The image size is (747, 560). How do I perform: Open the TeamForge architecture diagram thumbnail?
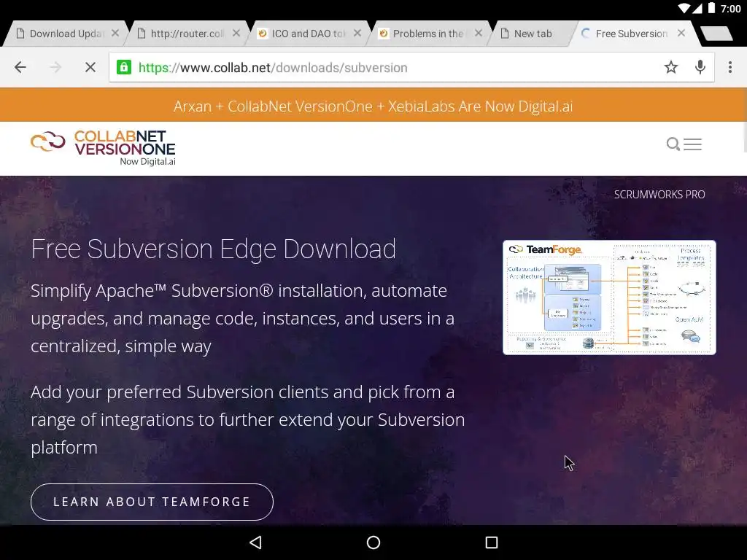[x=609, y=297]
